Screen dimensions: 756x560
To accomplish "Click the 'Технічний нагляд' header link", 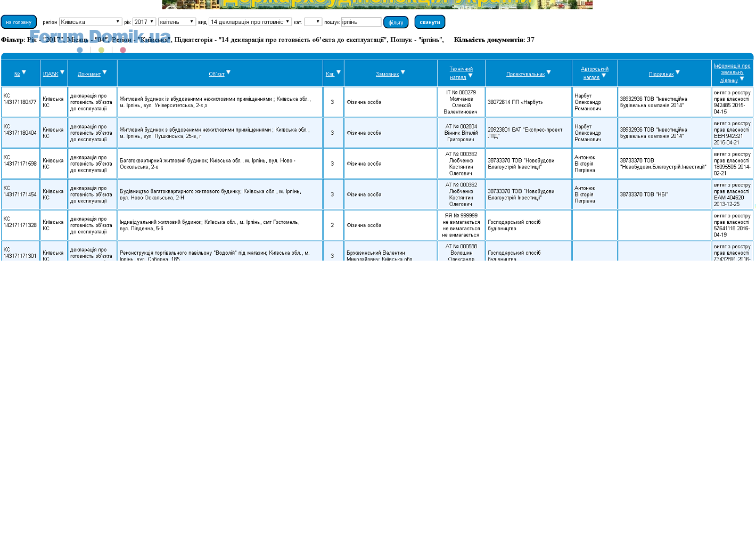I will [x=461, y=73].
